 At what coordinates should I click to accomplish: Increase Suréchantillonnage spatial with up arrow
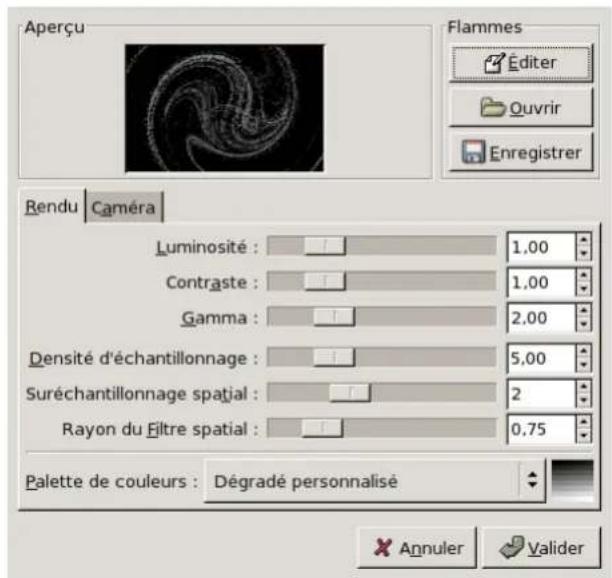pyautogui.click(x=584, y=387)
